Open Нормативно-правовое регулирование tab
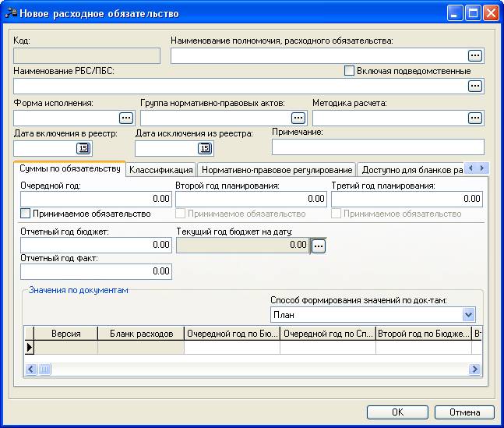The width and height of the screenshot is (504, 428). pos(277,170)
